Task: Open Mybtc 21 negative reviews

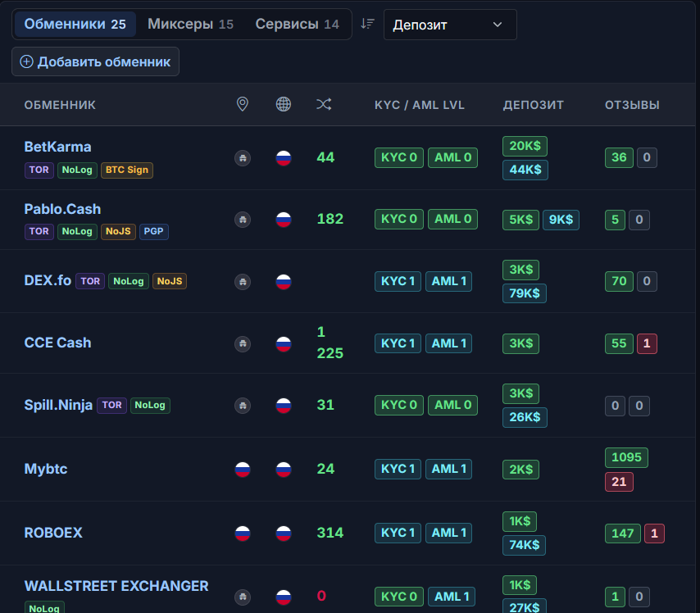Action: tap(619, 482)
